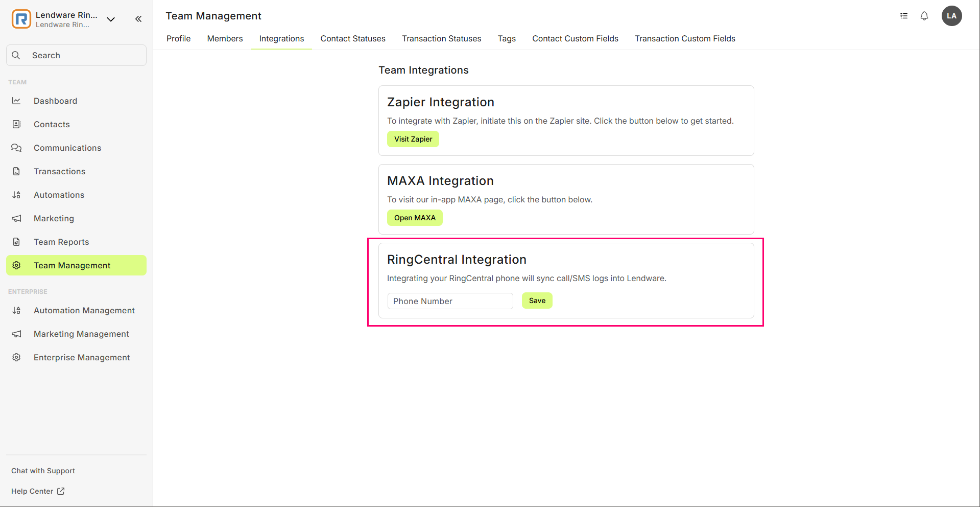Click the Zapier Integration heading
980x507 pixels.
(441, 102)
